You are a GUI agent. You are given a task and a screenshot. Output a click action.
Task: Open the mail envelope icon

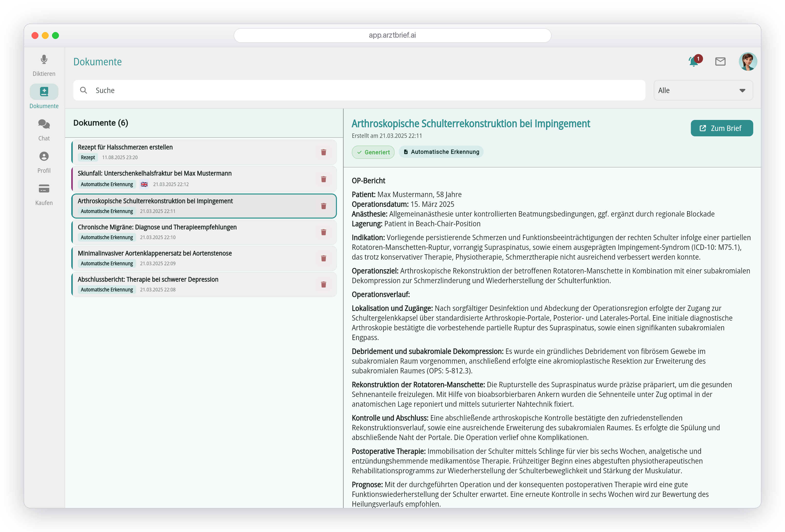pos(720,62)
